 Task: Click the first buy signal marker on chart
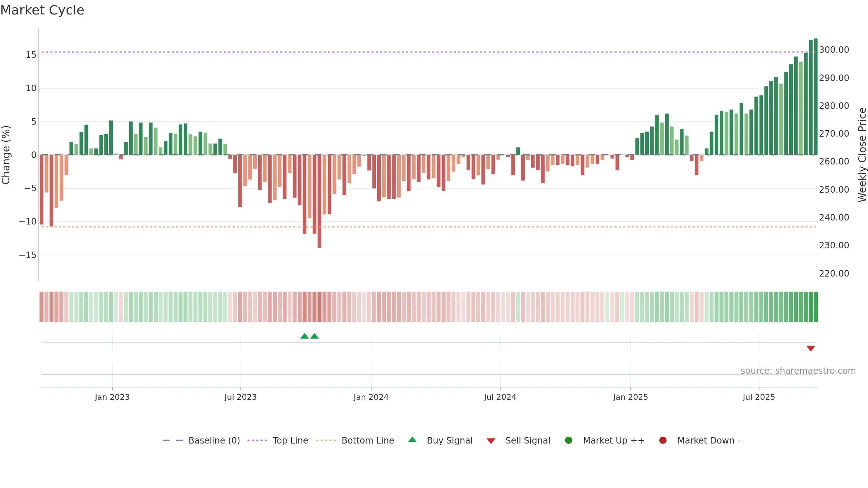point(305,336)
